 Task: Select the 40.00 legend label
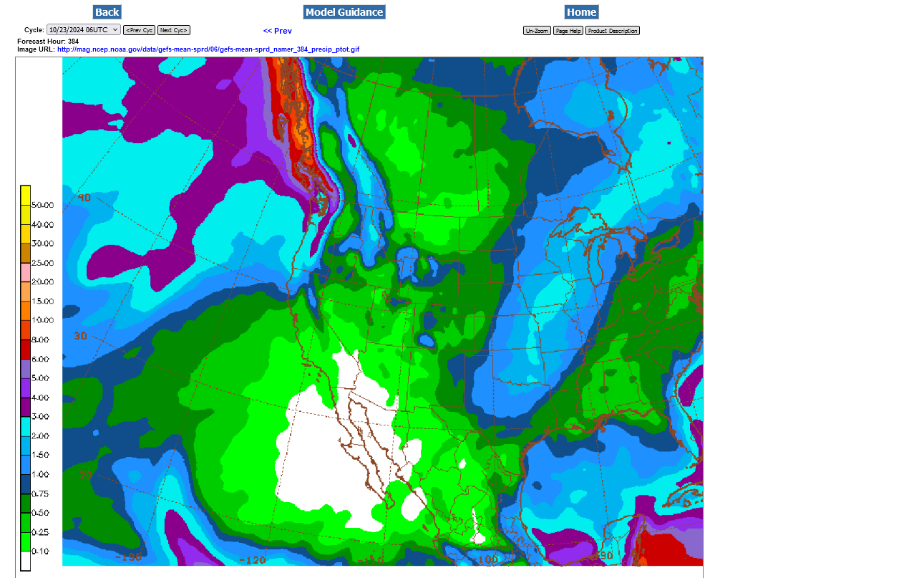coord(43,225)
